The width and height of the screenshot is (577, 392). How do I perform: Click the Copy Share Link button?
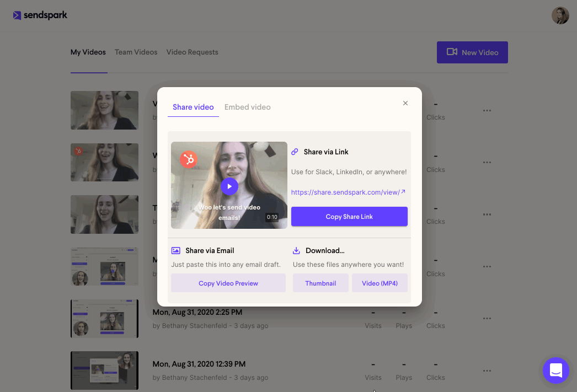(x=349, y=217)
